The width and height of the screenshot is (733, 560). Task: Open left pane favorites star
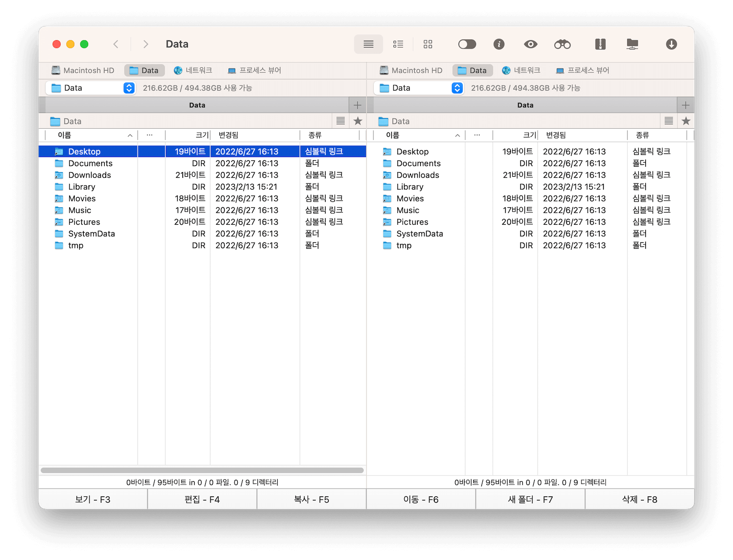click(358, 121)
